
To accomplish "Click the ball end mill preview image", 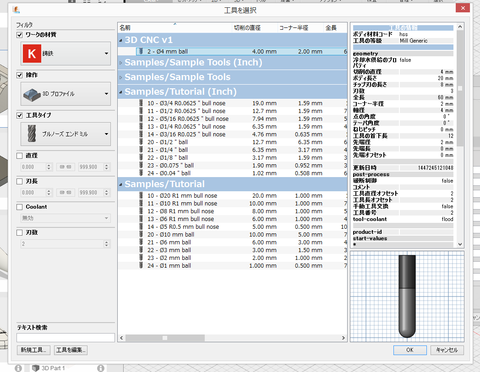I will pos(407,297).
